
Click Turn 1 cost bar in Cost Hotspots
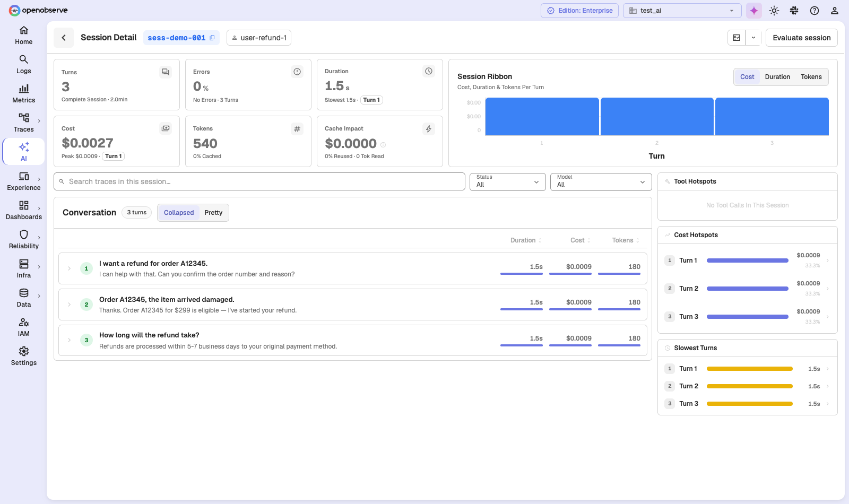coord(748,260)
